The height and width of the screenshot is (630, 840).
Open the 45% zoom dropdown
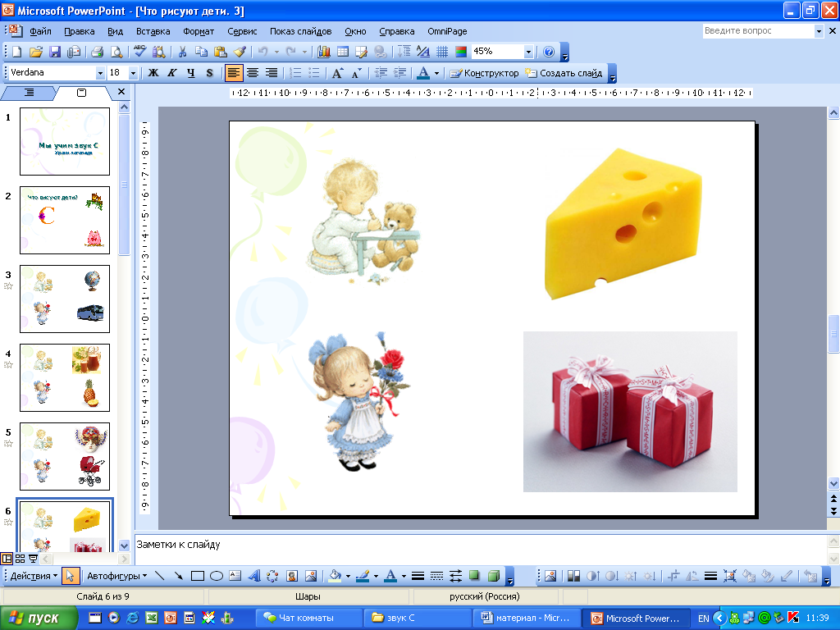529,52
